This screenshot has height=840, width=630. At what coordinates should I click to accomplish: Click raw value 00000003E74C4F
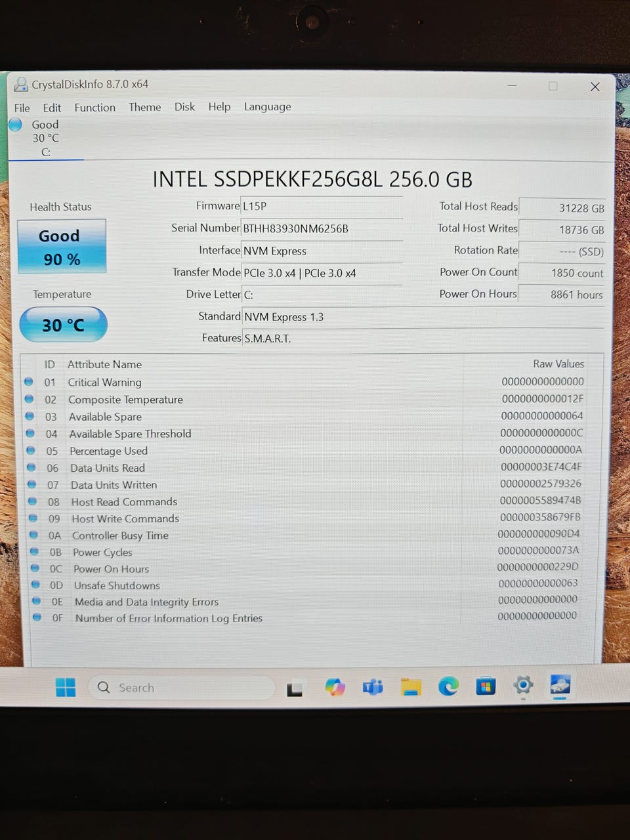click(541, 467)
